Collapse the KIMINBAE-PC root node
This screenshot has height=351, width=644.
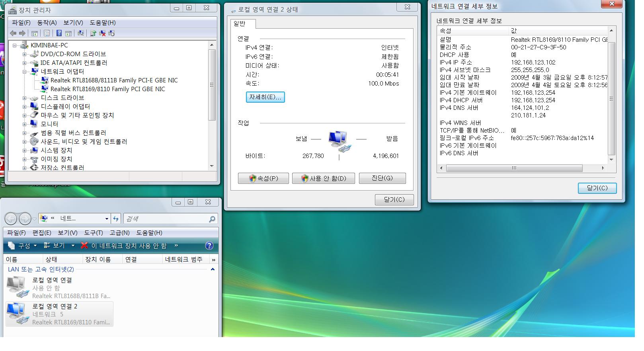(14, 45)
